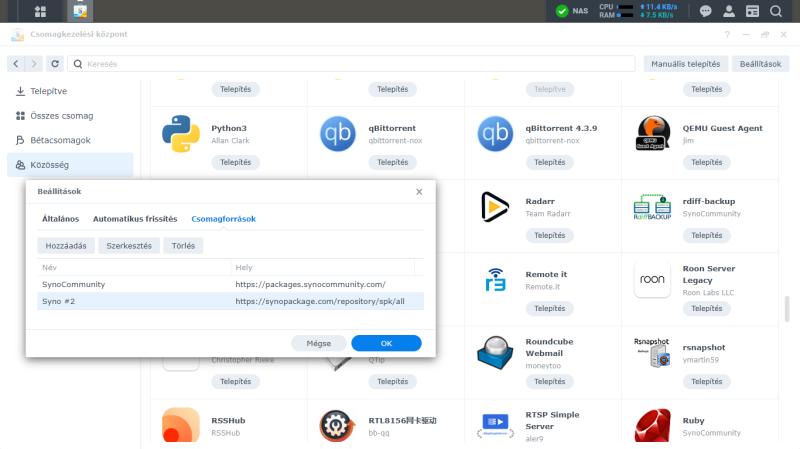Click the Ruby package icon
Image resolution: width=800 pixels, height=449 pixels.
click(x=652, y=426)
